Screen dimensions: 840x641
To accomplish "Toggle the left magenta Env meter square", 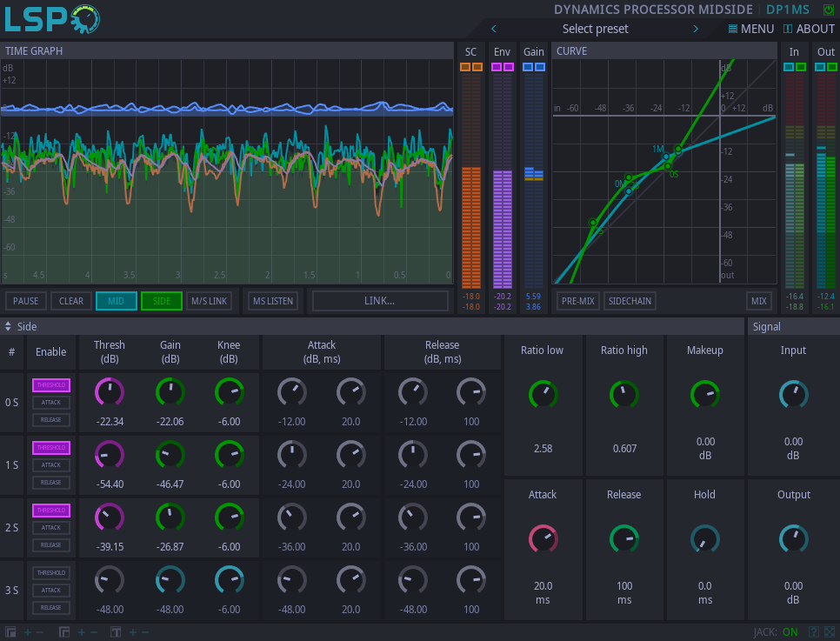I will click(497, 67).
